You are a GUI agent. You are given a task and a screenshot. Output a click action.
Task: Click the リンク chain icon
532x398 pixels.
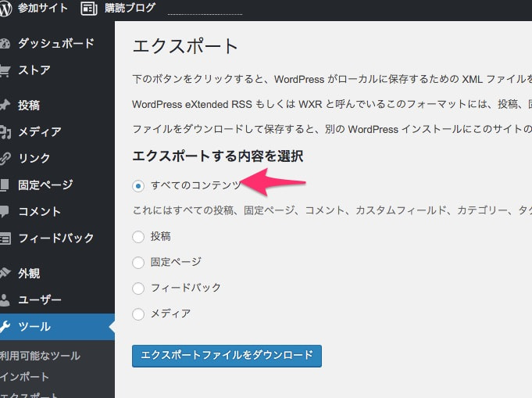coord(5,158)
